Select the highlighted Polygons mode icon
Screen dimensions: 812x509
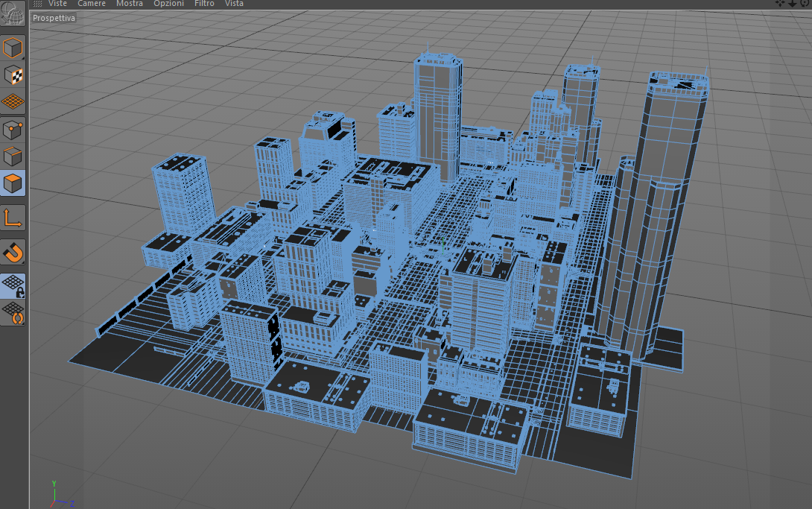click(13, 183)
